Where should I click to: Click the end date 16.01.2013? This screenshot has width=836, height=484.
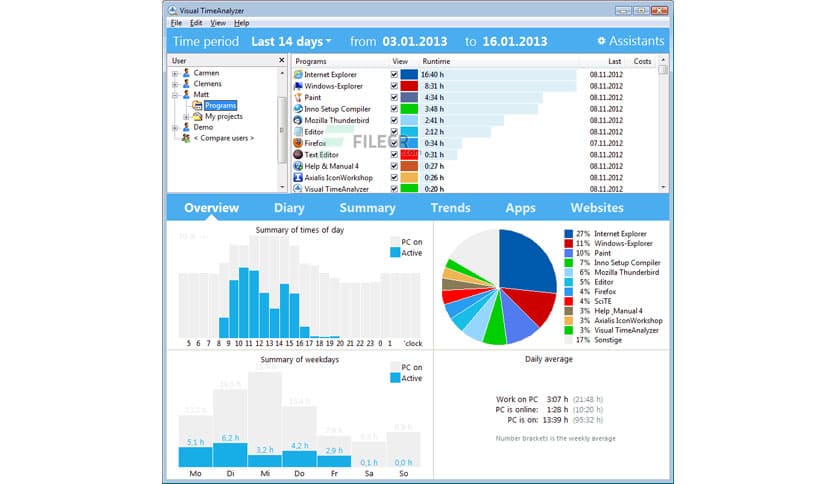(515, 42)
